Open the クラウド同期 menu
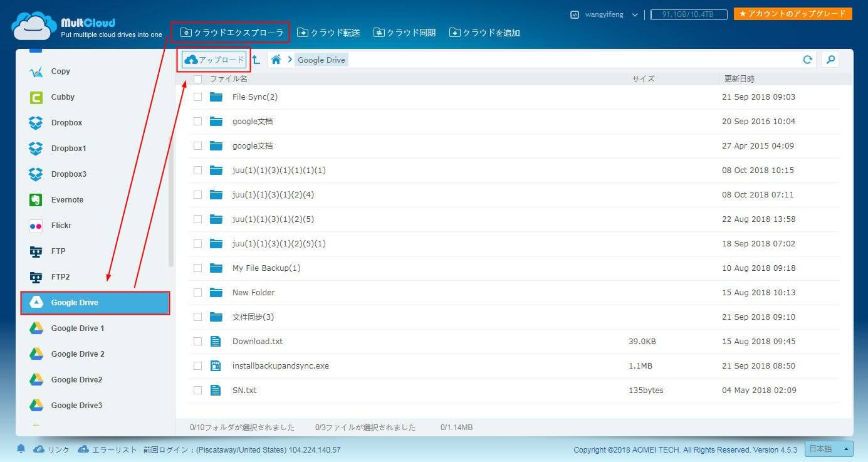The image size is (868, 462). coord(404,33)
